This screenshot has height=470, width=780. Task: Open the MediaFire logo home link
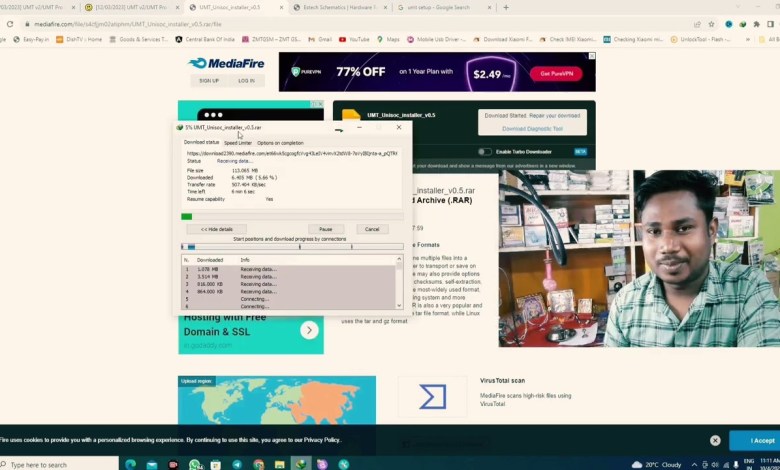pos(226,63)
